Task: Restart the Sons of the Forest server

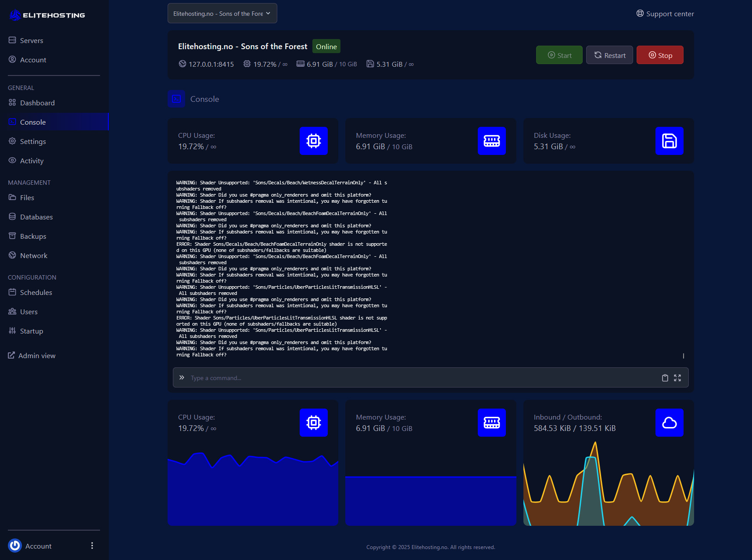Action: tap(609, 55)
